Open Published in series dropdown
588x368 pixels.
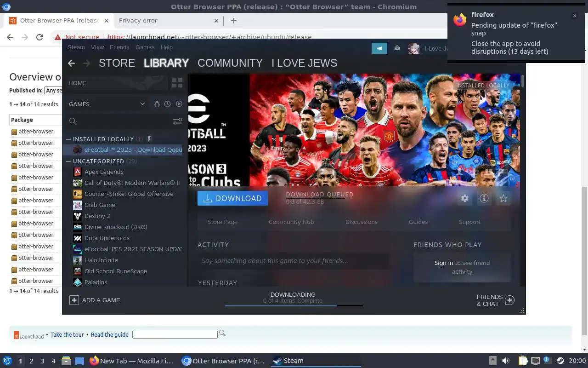point(53,91)
